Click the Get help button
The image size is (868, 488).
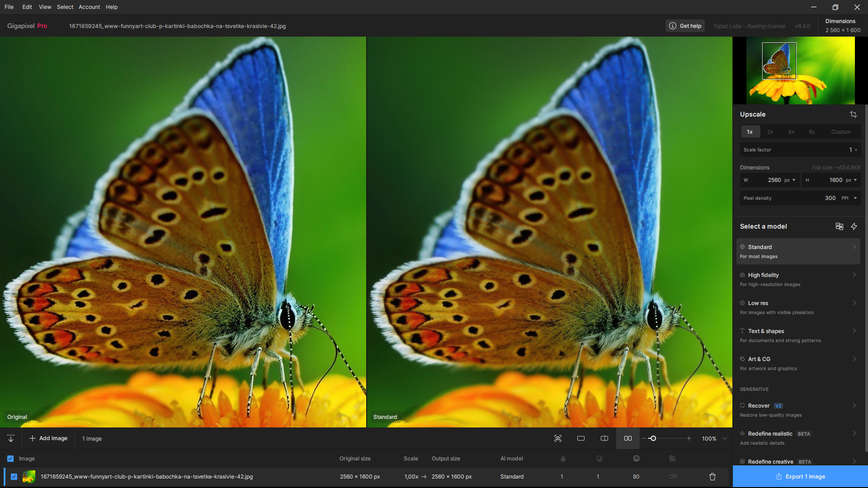pos(685,26)
